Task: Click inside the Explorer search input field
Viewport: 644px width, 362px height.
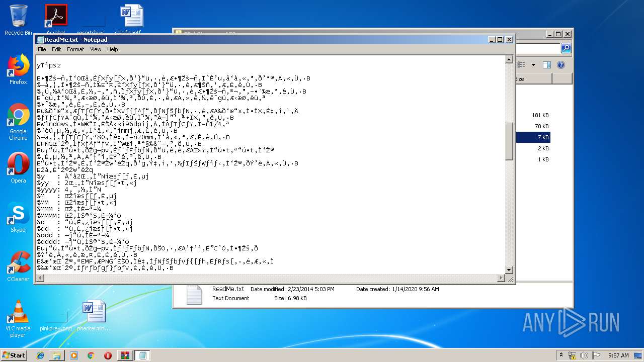Action: (x=537, y=48)
